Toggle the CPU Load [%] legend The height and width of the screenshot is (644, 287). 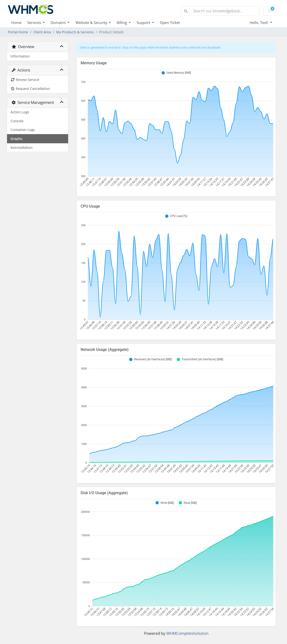[176, 216]
